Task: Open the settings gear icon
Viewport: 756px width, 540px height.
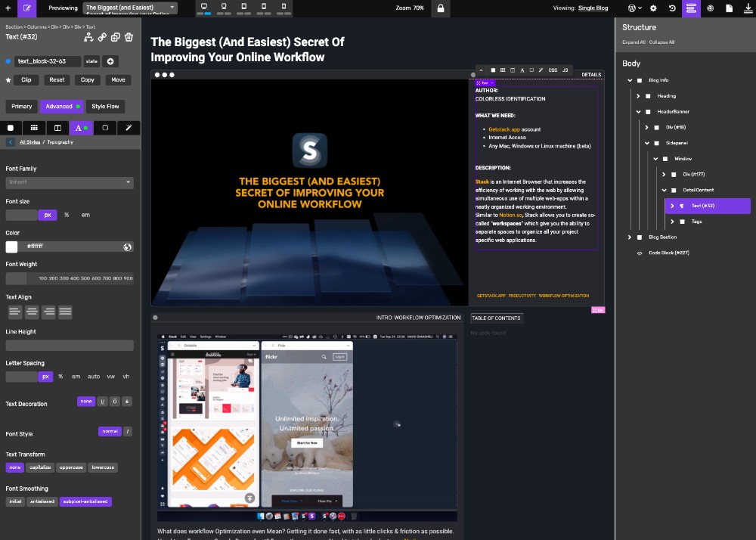Action: pyautogui.click(x=653, y=8)
